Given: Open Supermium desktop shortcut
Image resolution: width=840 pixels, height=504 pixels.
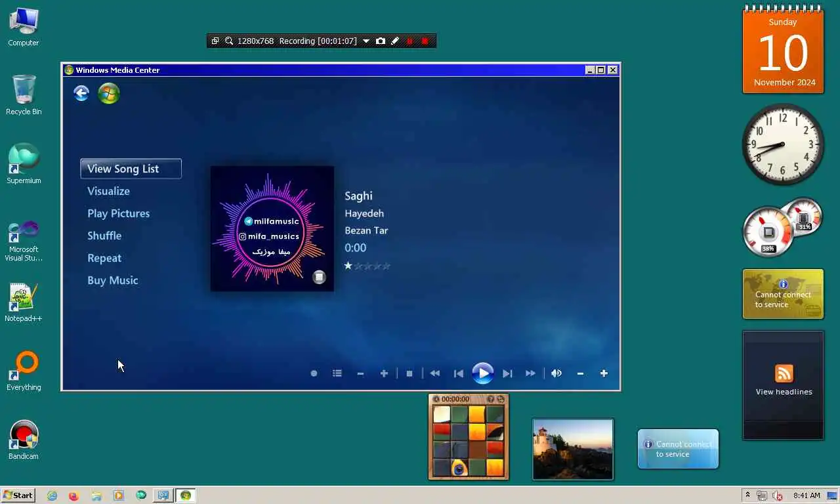Looking at the screenshot, I should (x=24, y=164).
